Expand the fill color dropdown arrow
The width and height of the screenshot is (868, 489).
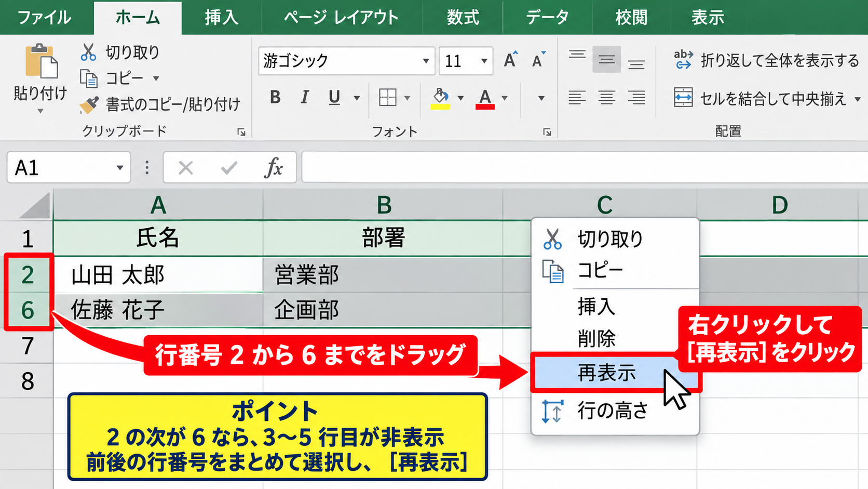460,98
